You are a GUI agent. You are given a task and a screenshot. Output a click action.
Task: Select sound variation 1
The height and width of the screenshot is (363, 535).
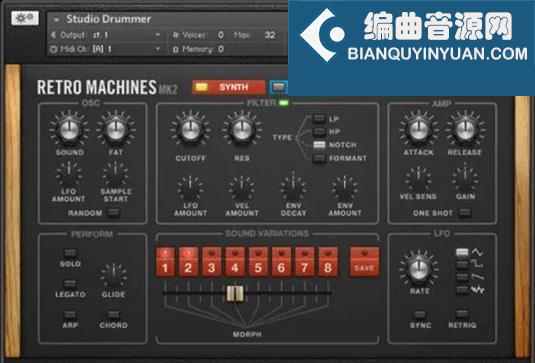[x=165, y=261]
